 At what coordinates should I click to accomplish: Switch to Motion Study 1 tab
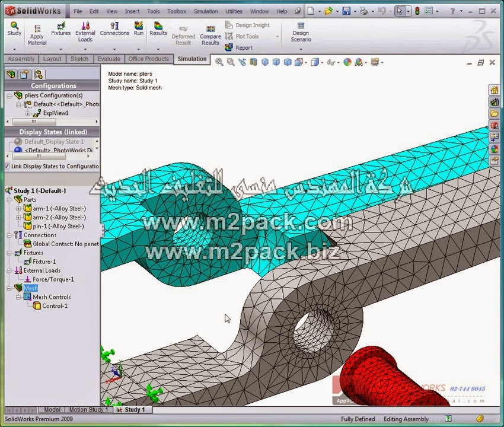point(89,410)
